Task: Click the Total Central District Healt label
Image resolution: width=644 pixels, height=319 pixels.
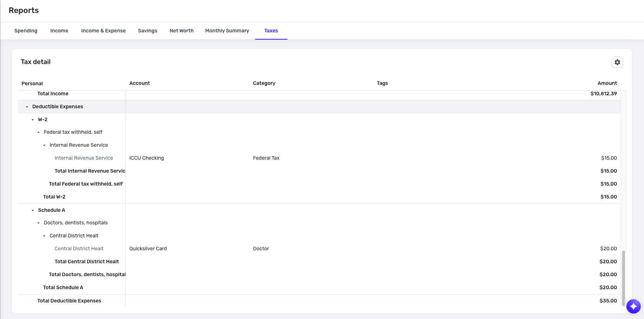Action: coord(87,261)
